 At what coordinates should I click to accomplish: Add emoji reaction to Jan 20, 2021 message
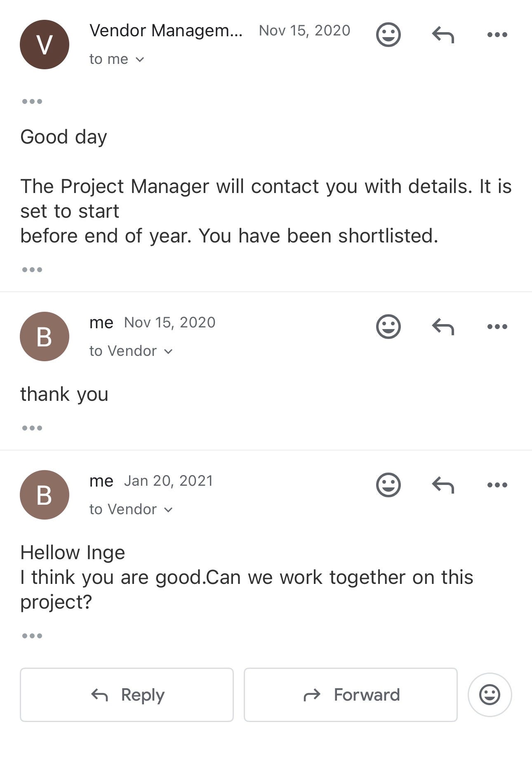(x=388, y=485)
